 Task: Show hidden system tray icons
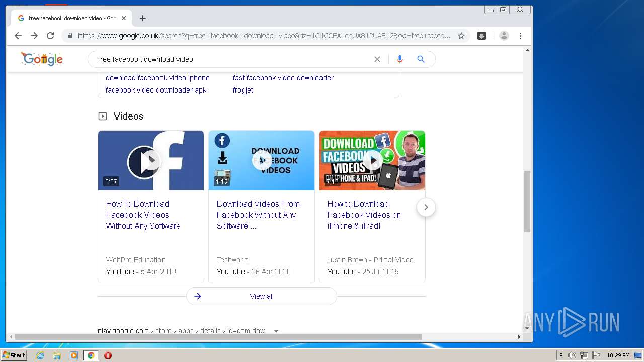(x=561, y=355)
